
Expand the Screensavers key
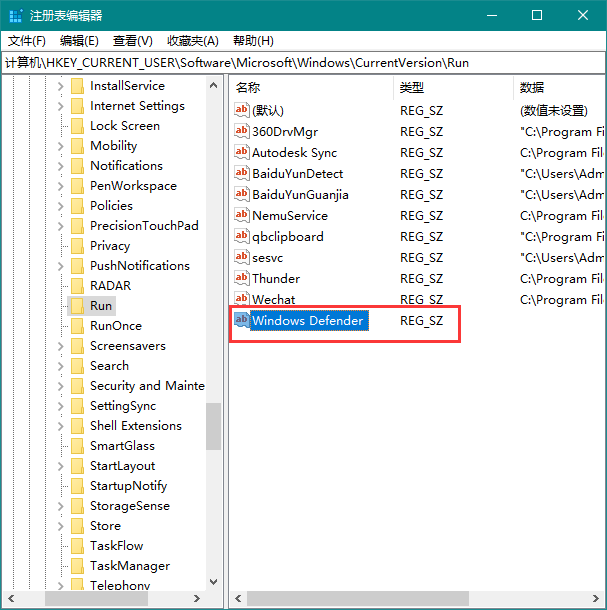coord(60,346)
